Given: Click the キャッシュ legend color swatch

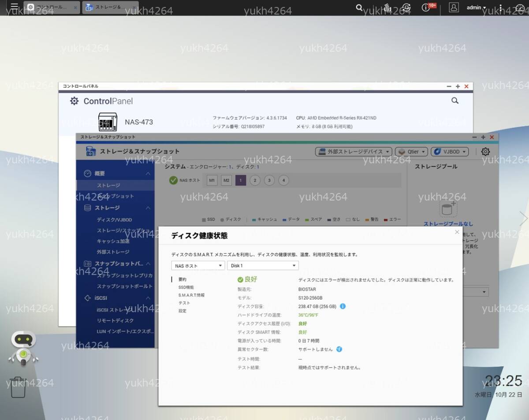Looking at the screenshot, I should click(x=254, y=219).
